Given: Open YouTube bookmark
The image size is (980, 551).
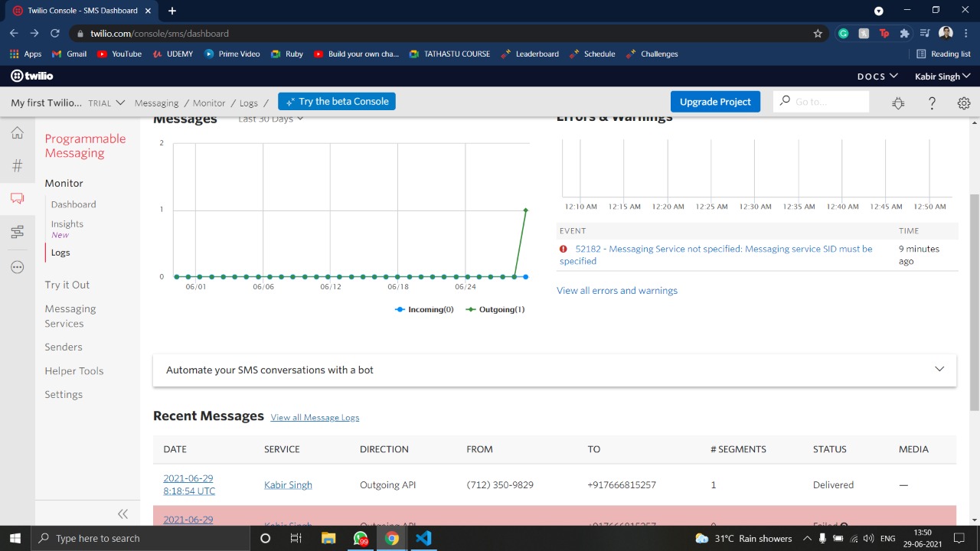Looking at the screenshot, I should coord(119,54).
